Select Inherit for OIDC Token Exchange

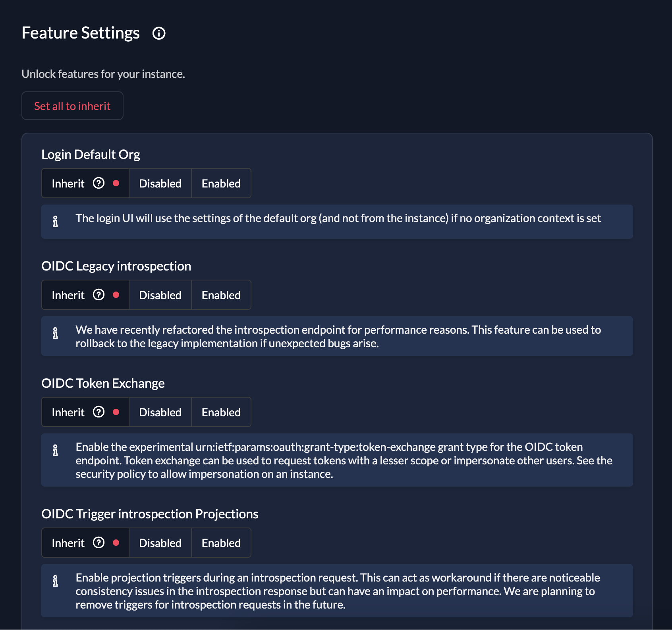68,412
